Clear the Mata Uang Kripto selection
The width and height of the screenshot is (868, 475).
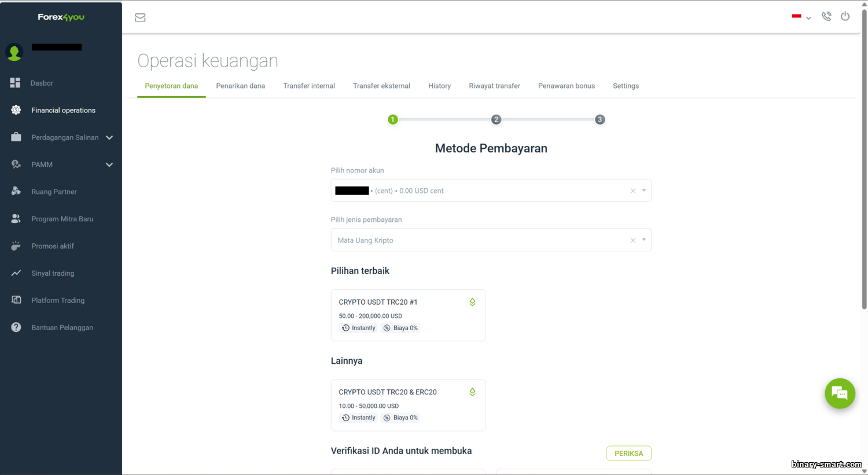(632, 240)
